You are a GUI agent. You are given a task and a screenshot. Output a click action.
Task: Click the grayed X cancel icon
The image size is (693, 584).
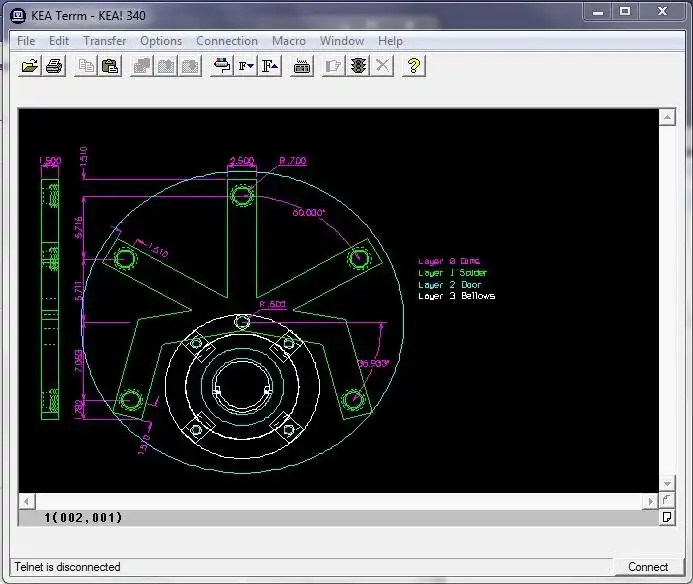(382, 66)
